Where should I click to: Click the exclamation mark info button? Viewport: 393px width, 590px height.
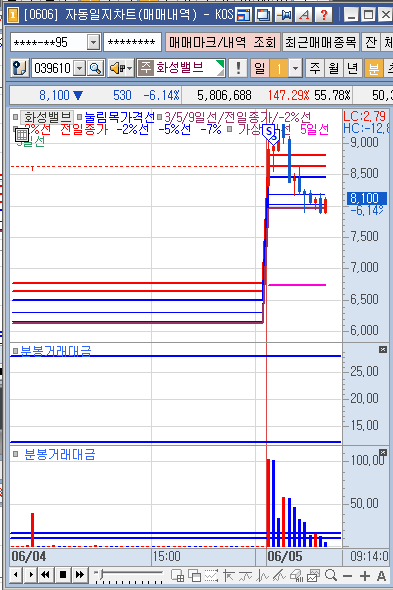[238, 68]
